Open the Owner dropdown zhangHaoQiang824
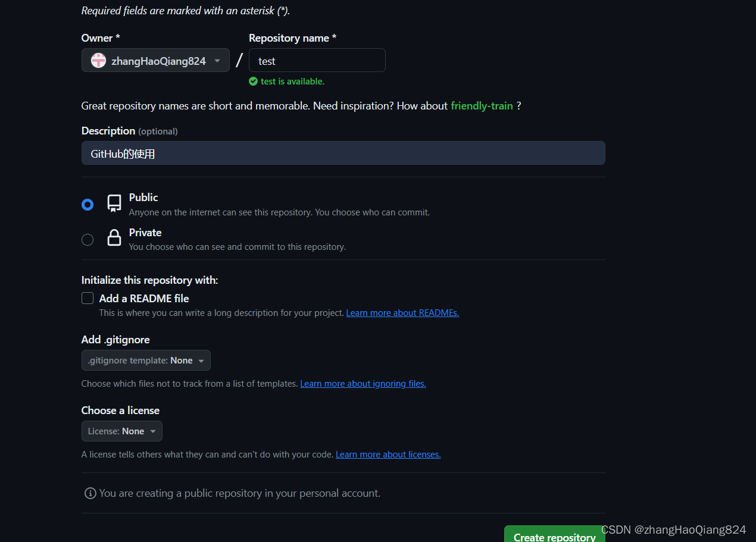756x542 pixels. click(155, 60)
